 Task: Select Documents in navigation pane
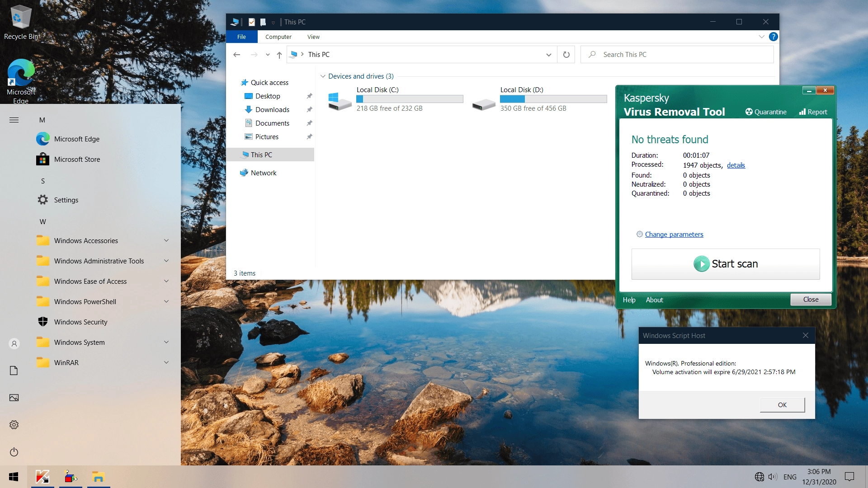coord(272,123)
